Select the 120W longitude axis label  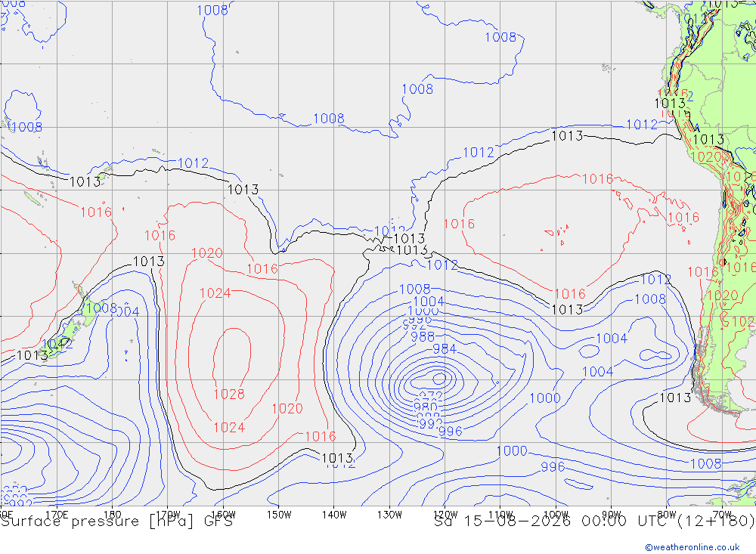(445, 515)
